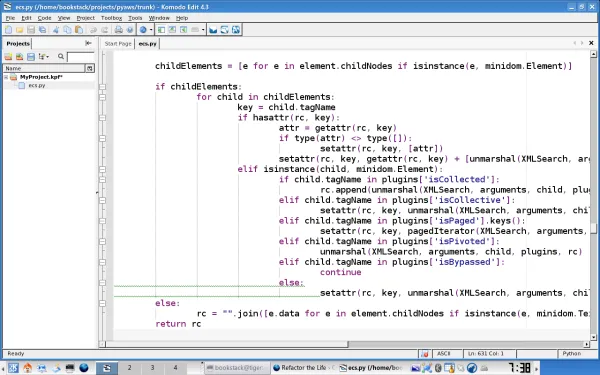The image size is (600, 375).
Task: Click the Python language indicator in status bar
Action: [x=571, y=354]
